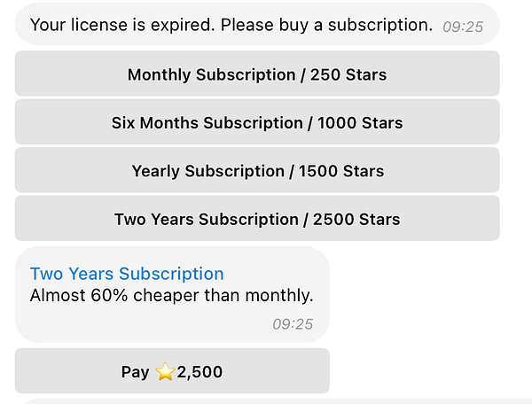Viewport: 532px width, 404px height.
Task: Click the 09:25 timestamp on the expired-license message
Action: pos(462,27)
